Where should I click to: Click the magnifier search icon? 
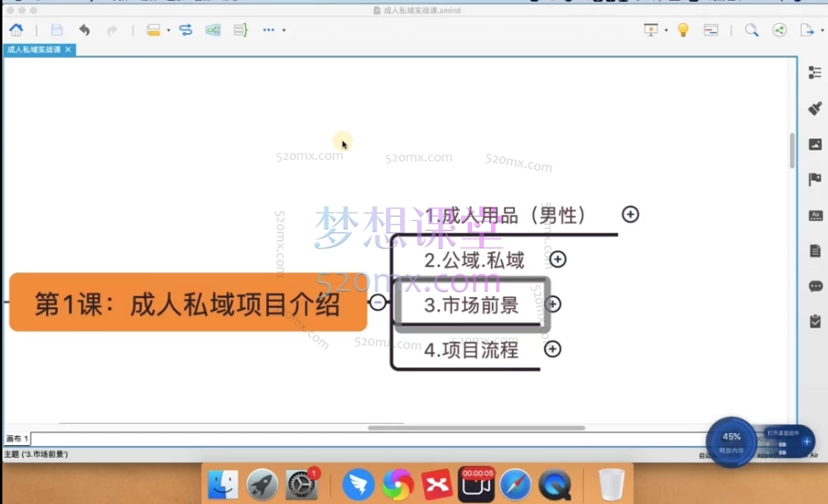(751, 31)
